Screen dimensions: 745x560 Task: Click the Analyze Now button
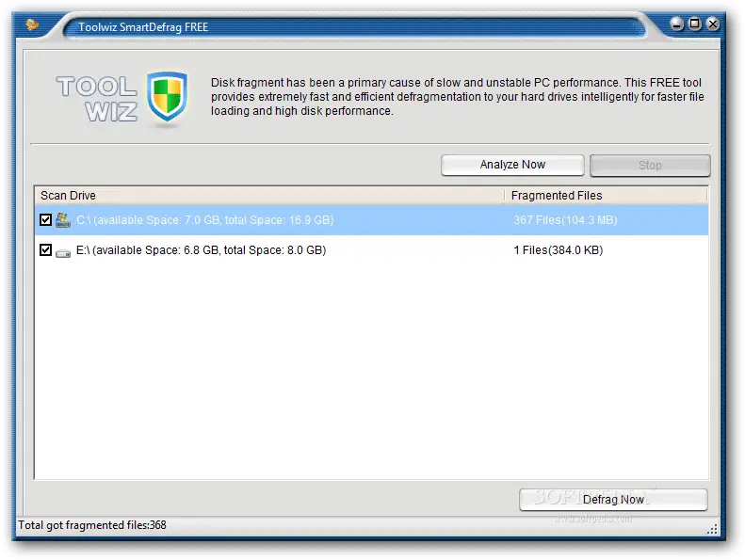click(x=512, y=165)
